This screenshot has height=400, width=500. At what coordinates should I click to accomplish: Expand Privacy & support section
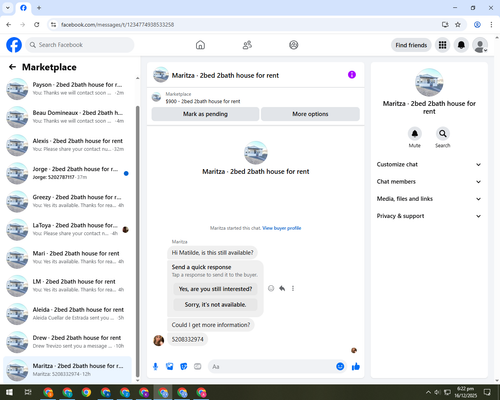(x=429, y=216)
